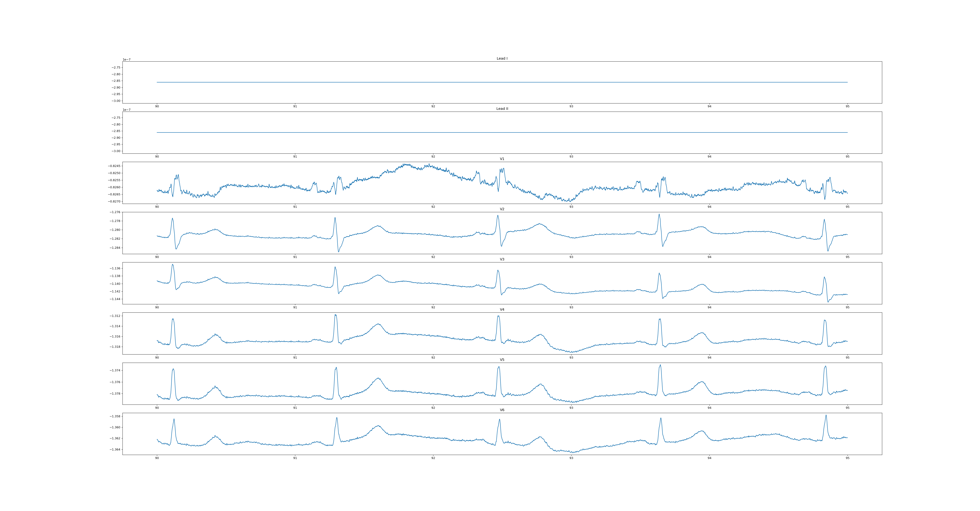Click the last R-peak in V6 plot
980x511 pixels.
click(x=826, y=415)
